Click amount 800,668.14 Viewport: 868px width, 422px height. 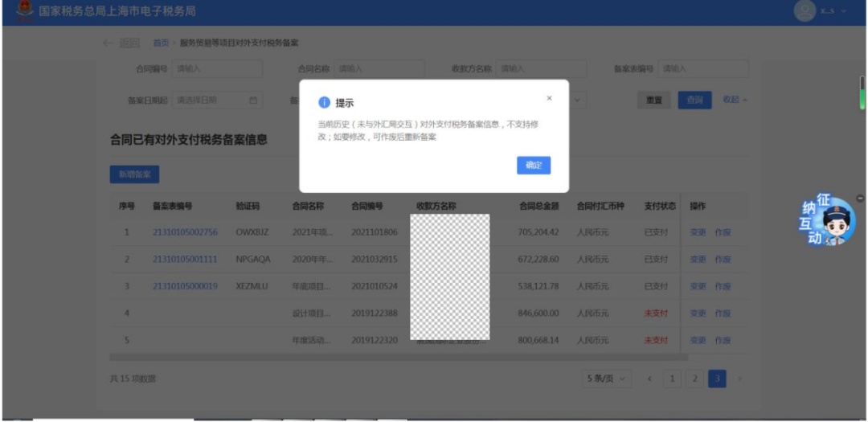tap(538, 340)
